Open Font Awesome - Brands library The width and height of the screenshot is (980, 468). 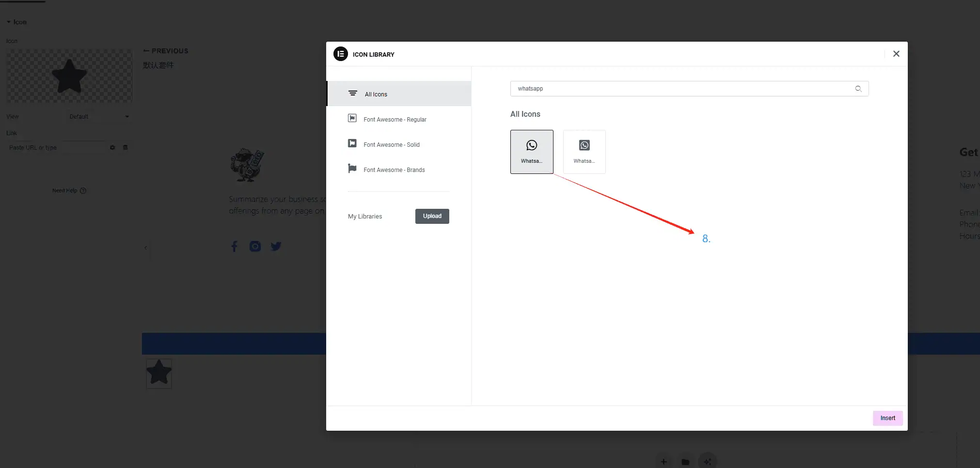point(399,170)
